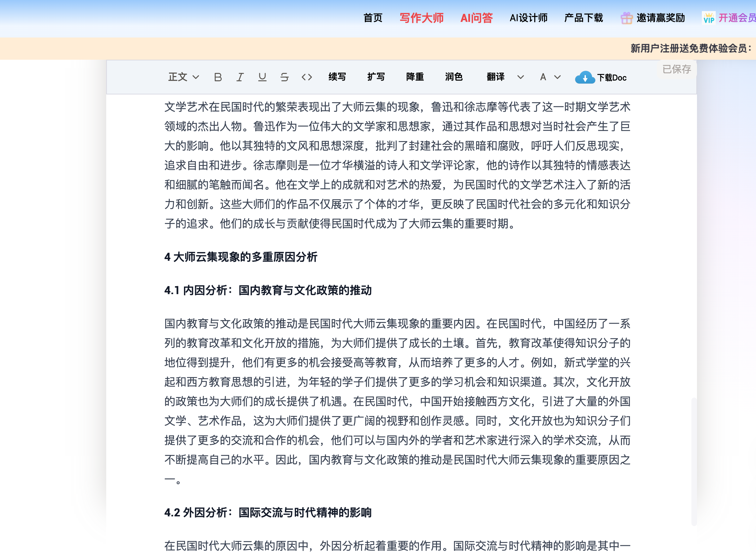This screenshot has width=756, height=557.
Task: Click 扩写 to expand text
Action: [x=376, y=77]
